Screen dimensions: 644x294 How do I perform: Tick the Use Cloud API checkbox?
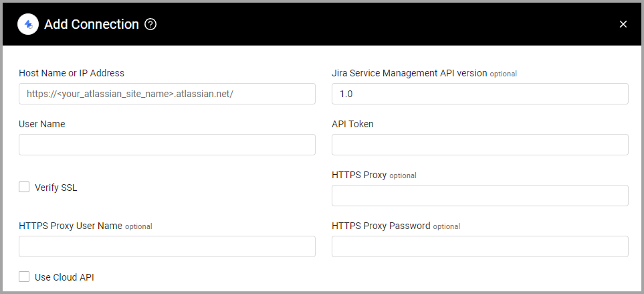coord(24,277)
